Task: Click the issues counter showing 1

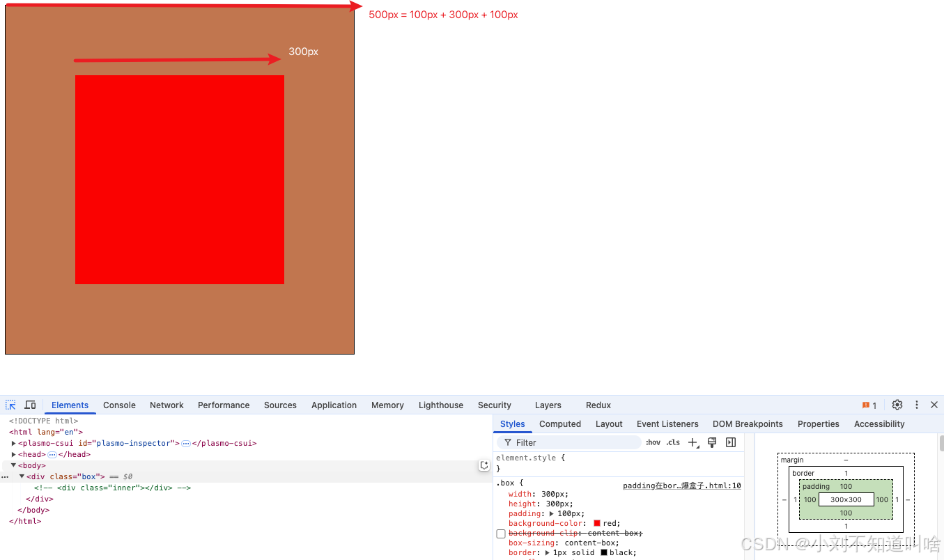Action: point(869,405)
